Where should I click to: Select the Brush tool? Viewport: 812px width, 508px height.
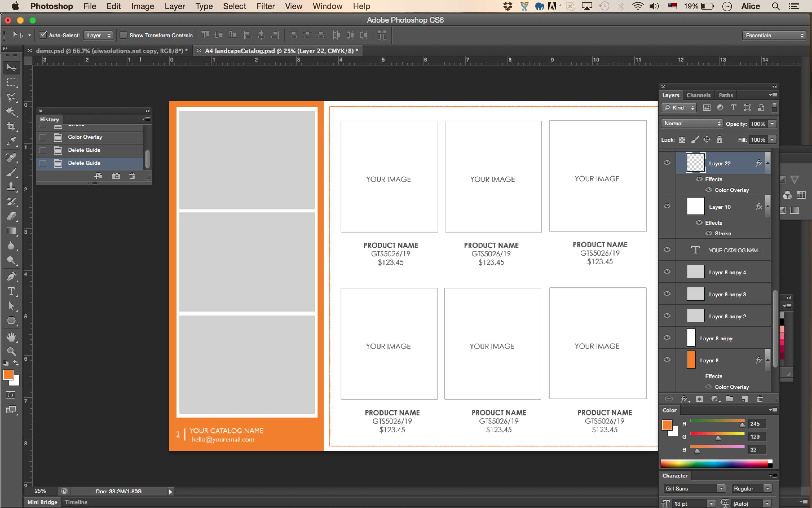point(11,172)
